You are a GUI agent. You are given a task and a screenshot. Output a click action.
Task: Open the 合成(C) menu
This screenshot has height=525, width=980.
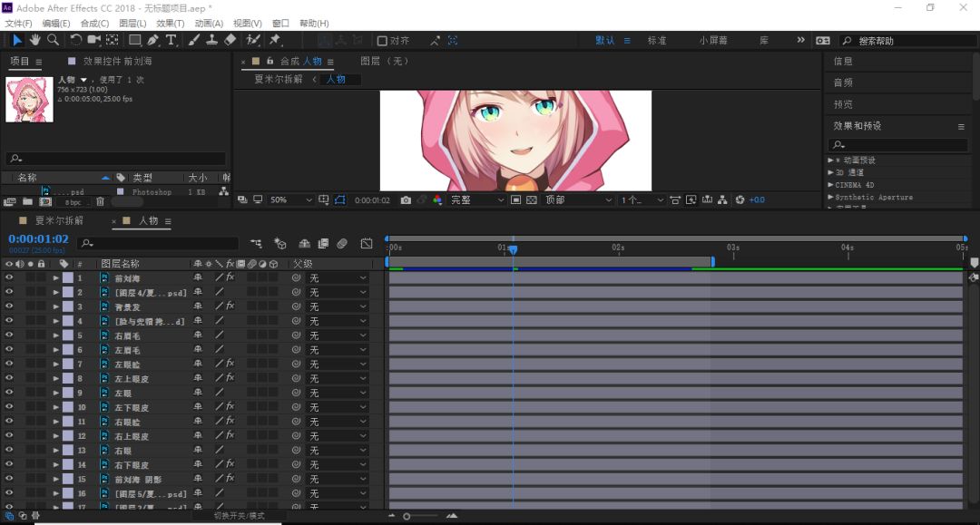tap(94, 23)
